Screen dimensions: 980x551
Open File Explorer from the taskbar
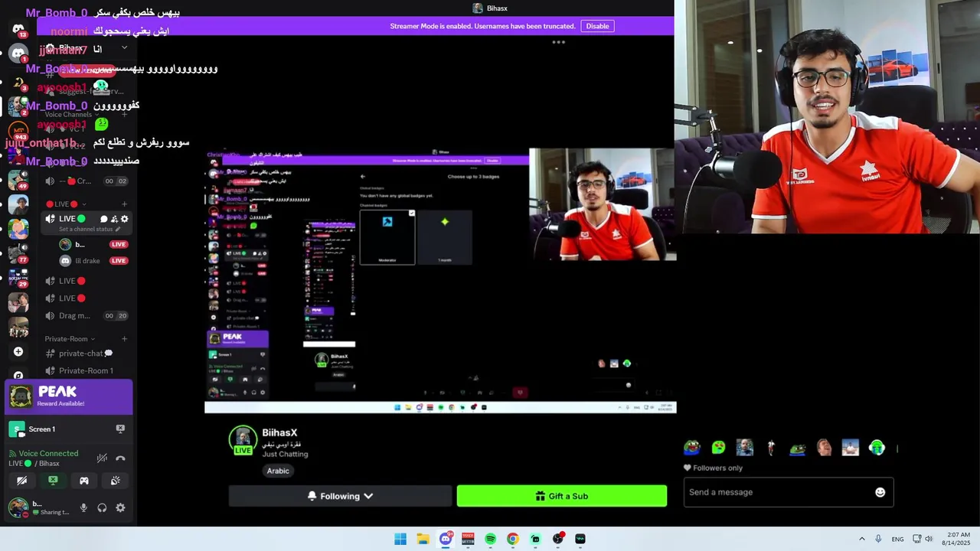tap(423, 539)
